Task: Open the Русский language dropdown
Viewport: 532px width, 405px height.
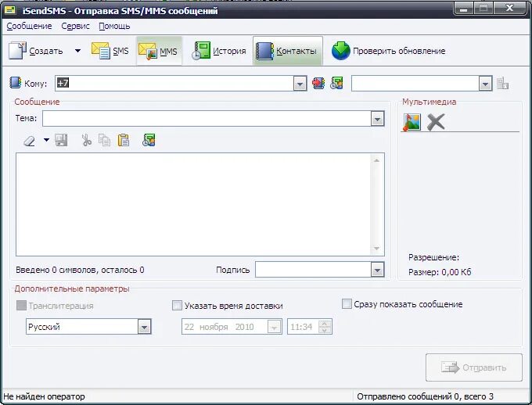Action: pyautogui.click(x=144, y=327)
